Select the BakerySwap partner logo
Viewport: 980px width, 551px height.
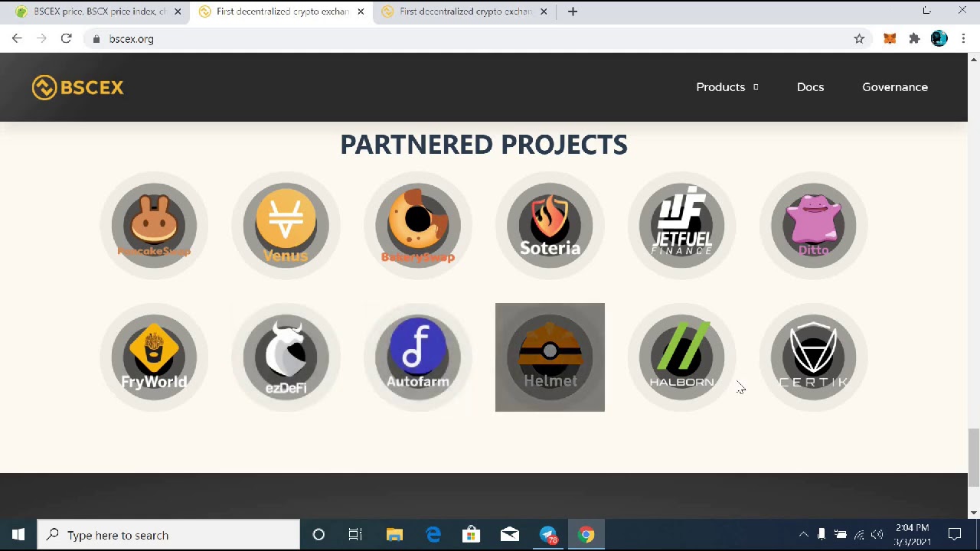418,226
